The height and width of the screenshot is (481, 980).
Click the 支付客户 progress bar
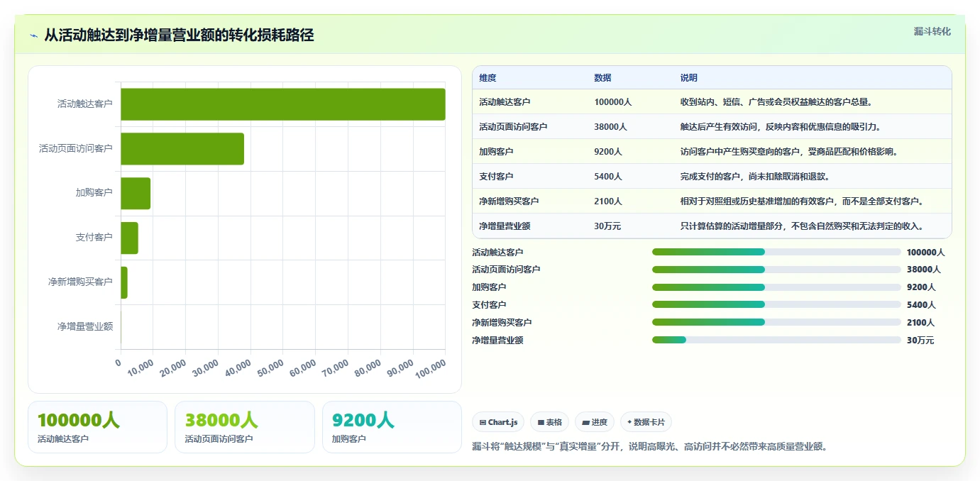click(776, 304)
